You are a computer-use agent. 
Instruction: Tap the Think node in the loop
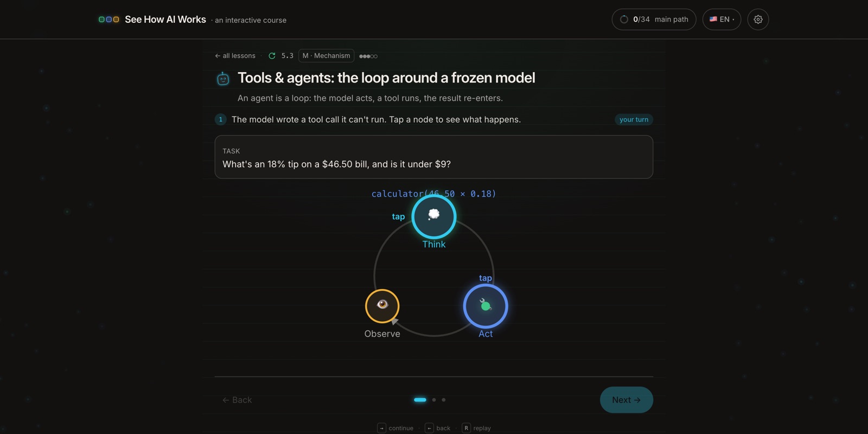pos(434,216)
